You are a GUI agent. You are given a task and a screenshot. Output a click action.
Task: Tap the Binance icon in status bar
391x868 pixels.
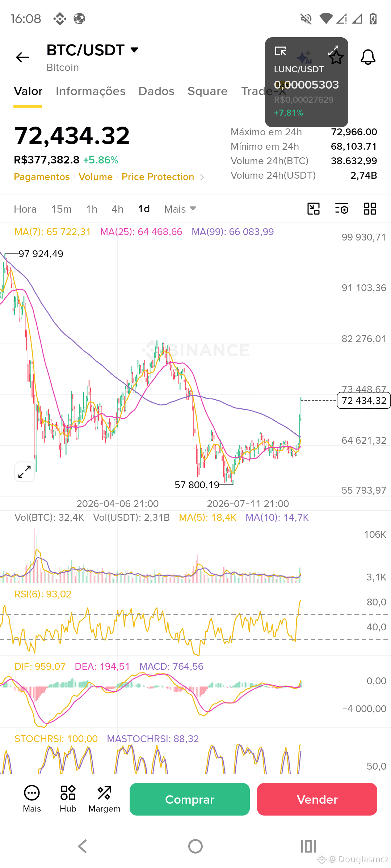click(x=60, y=18)
